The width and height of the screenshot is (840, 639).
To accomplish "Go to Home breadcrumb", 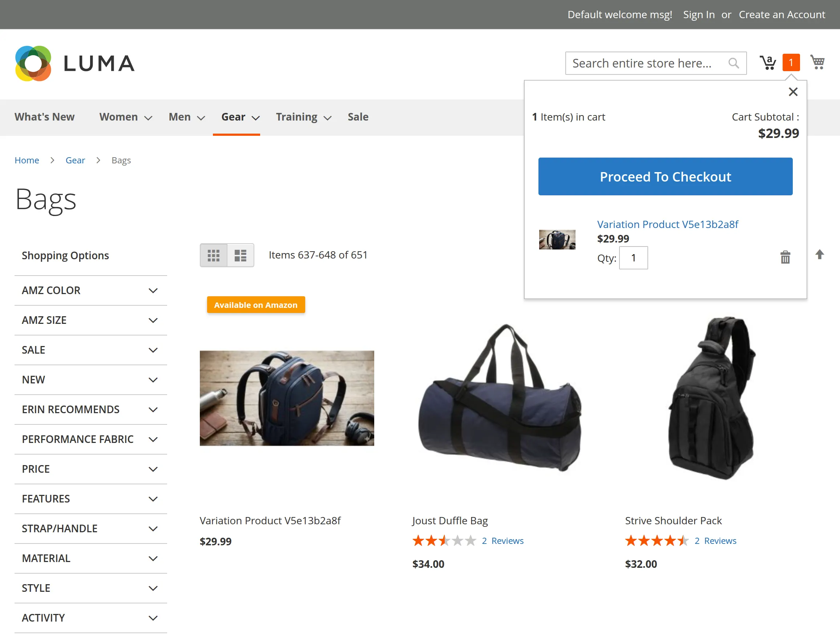I will point(27,160).
